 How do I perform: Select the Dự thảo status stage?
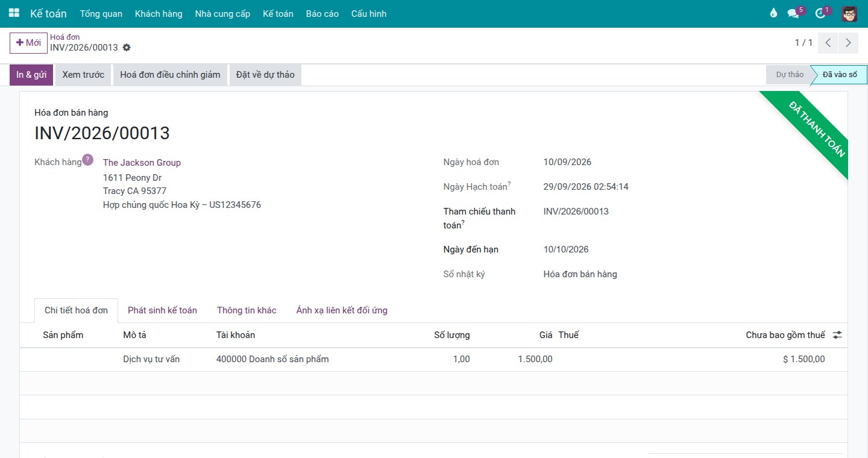tap(790, 75)
